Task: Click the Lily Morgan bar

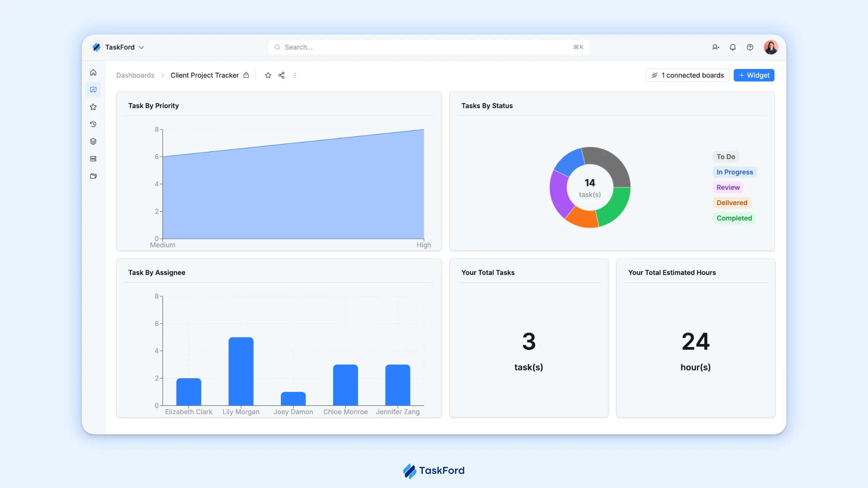Action: [241, 371]
